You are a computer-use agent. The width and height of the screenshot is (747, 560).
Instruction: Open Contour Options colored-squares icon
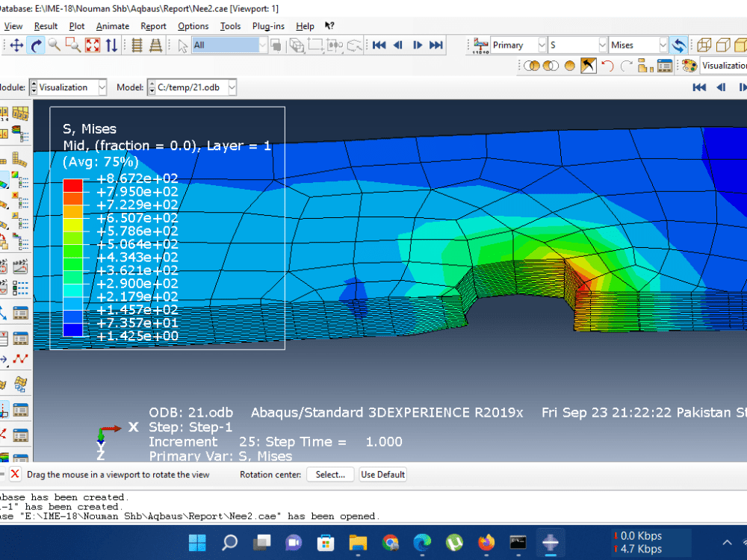(22, 179)
